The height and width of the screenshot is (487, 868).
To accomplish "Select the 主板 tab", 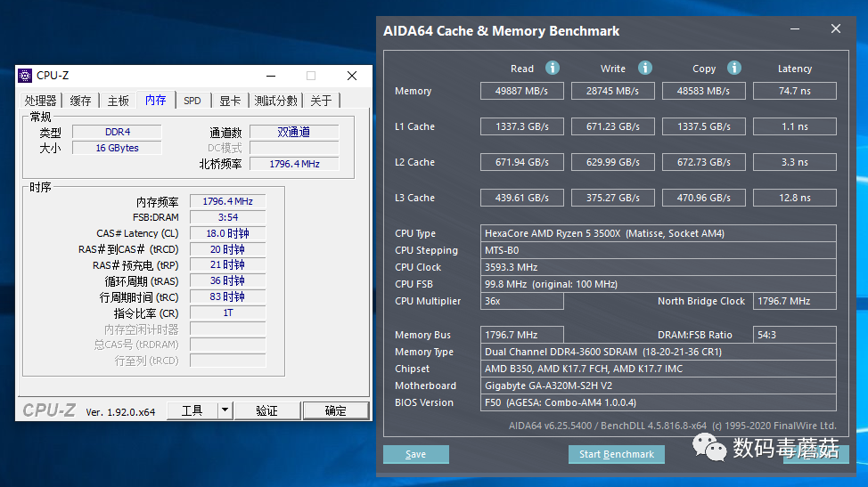I will click(x=118, y=101).
